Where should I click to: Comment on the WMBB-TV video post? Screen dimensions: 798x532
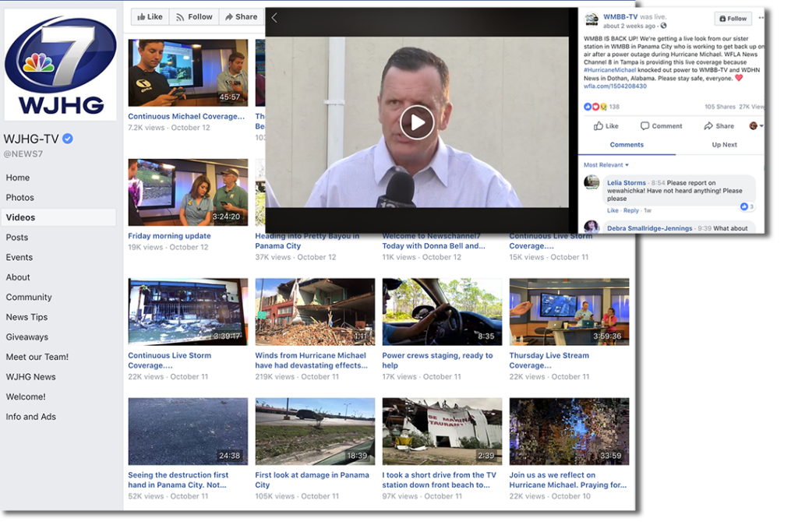(x=661, y=126)
